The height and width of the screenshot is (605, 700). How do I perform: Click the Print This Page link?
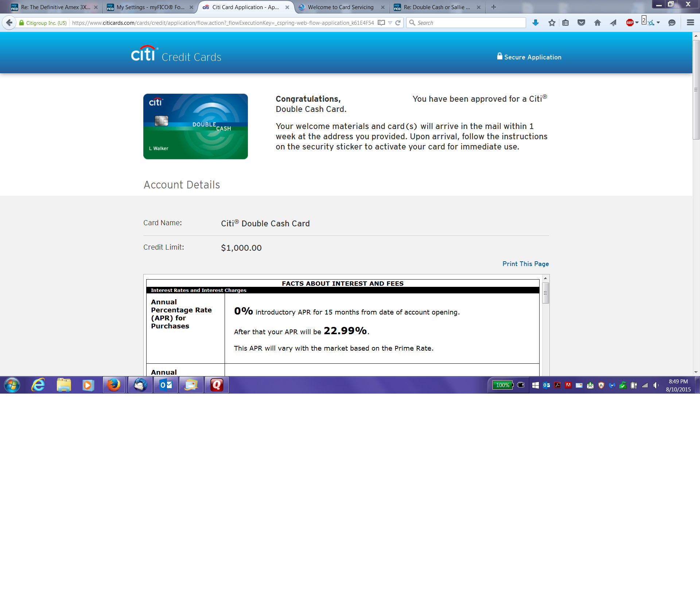(525, 264)
